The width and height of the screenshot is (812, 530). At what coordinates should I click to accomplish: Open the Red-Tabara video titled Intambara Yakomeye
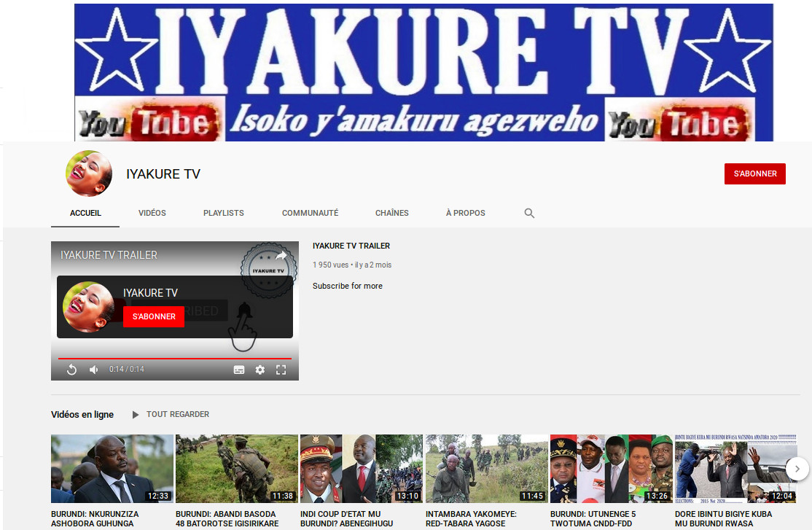tap(471, 518)
